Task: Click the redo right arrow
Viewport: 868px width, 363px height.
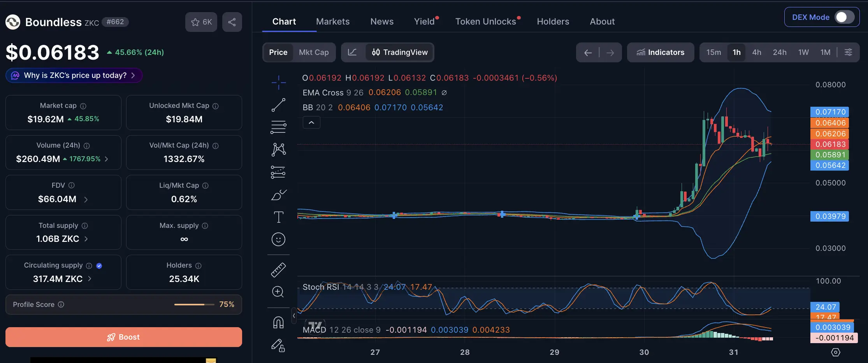Action: (610, 53)
